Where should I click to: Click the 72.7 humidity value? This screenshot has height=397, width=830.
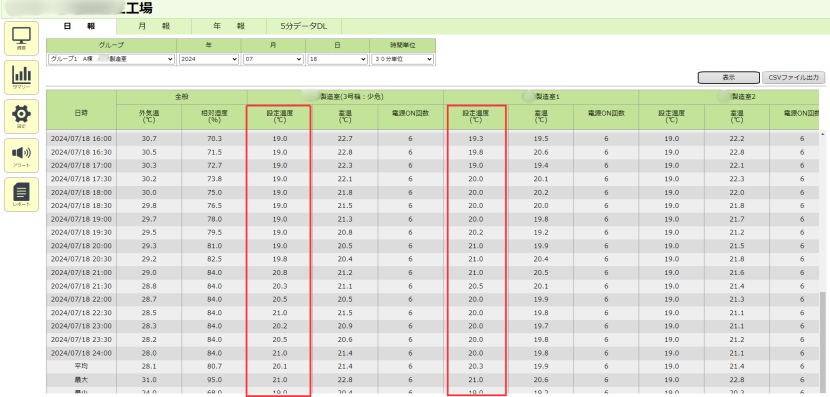pos(214,165)
